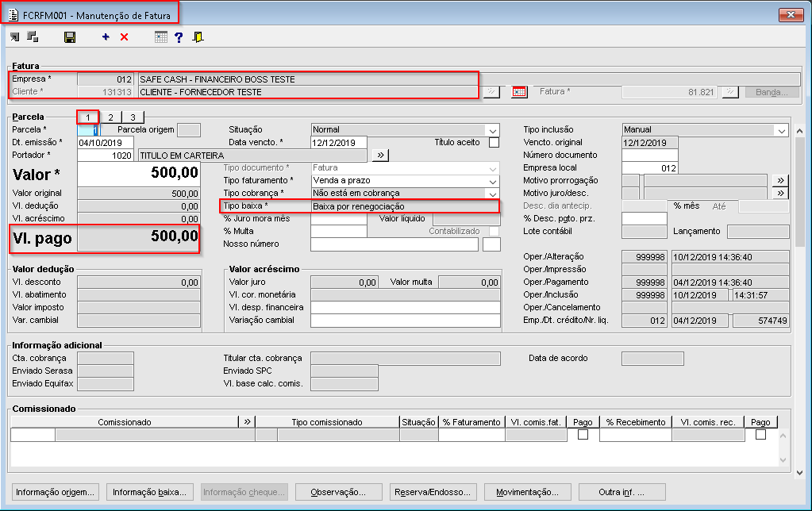Open Motivo prorrogação double-arrow button

tap(780, 180)
